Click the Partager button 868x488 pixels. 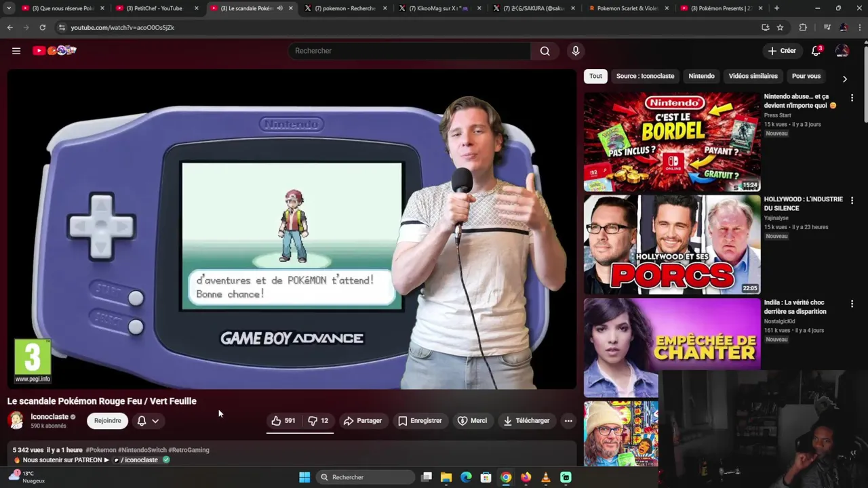[x=363, y=421]
